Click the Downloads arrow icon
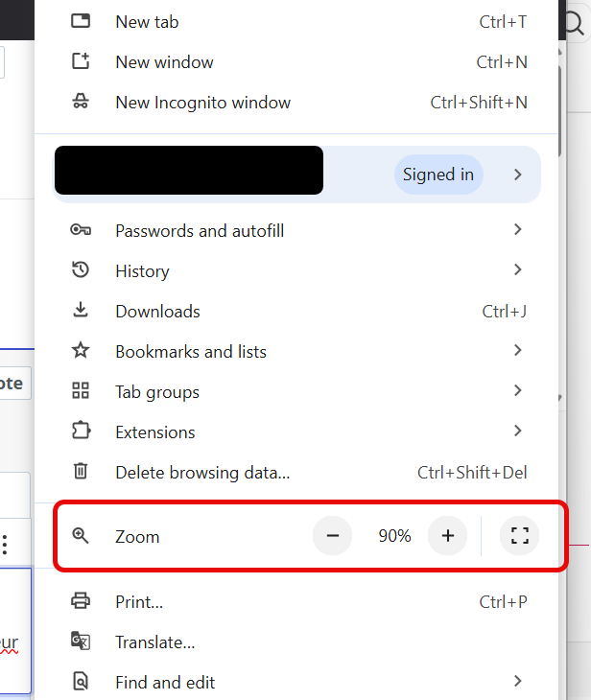 click(x=81, y=311)
